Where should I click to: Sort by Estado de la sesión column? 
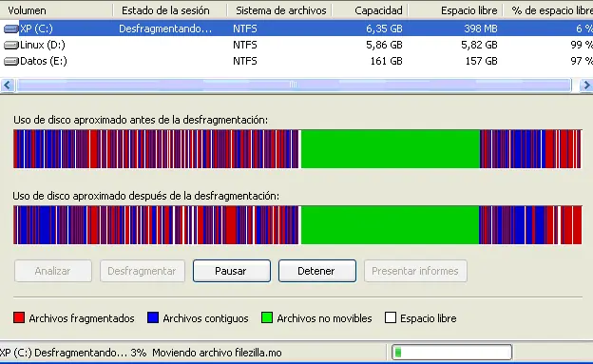coord(170,10)
